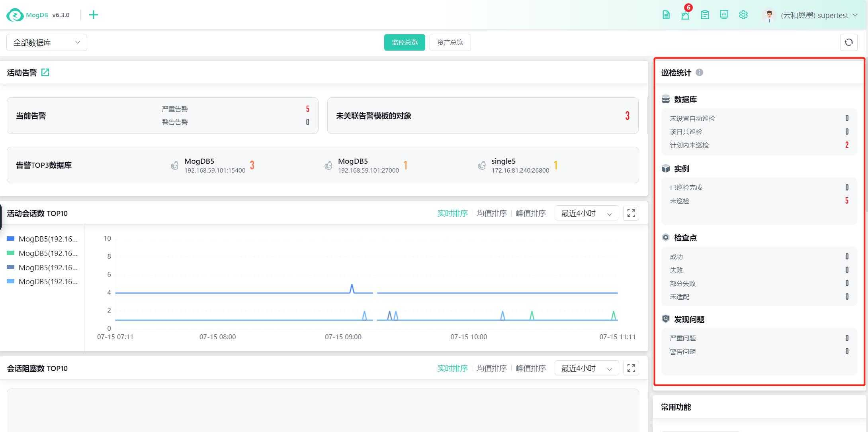Screen dimensions: 868x432
Task: Select 峰值排序 in 会话阻塞数 panel
Action: coord(531,368)
